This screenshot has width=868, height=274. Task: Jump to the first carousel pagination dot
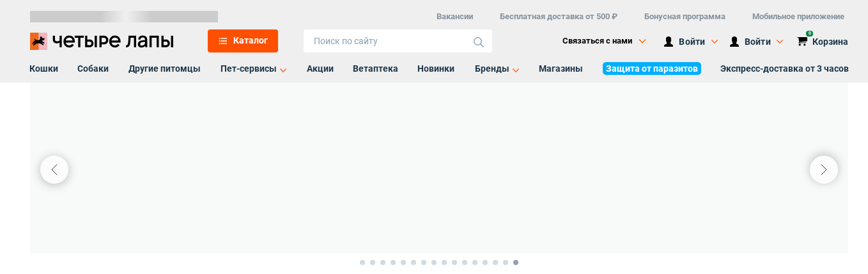point(362,262)
